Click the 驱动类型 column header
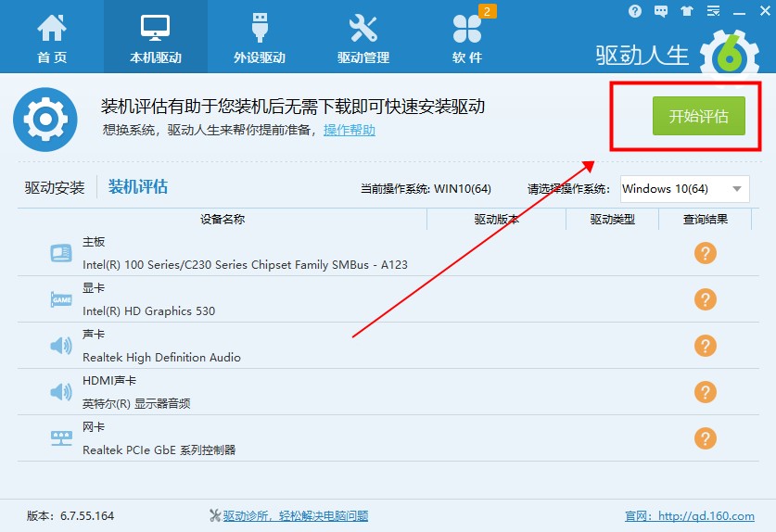776x532 pixels. (x=612, y=220)
